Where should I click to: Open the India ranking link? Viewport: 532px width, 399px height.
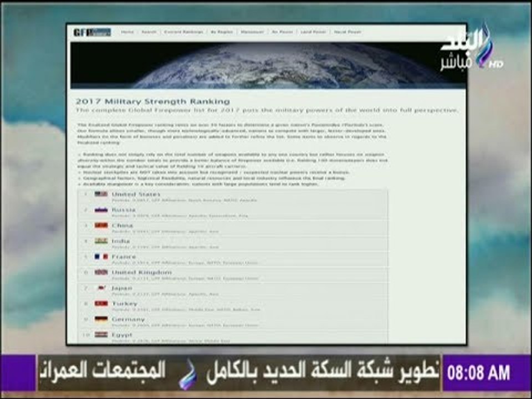click(121, 241)
